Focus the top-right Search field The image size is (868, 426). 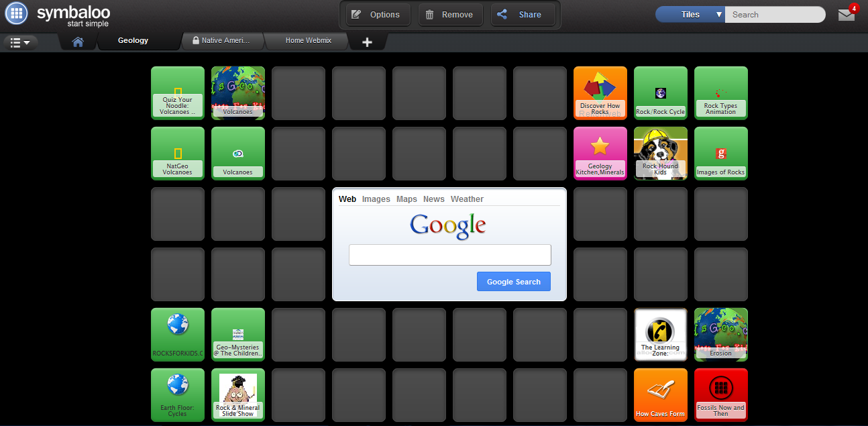pyautogui.click(x=775, y=15)
